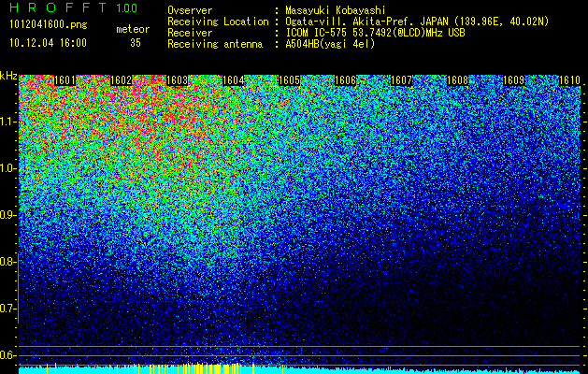Click the Ovserver field label
The height and width of the screenshot is (374, 588).
[190, 10]
